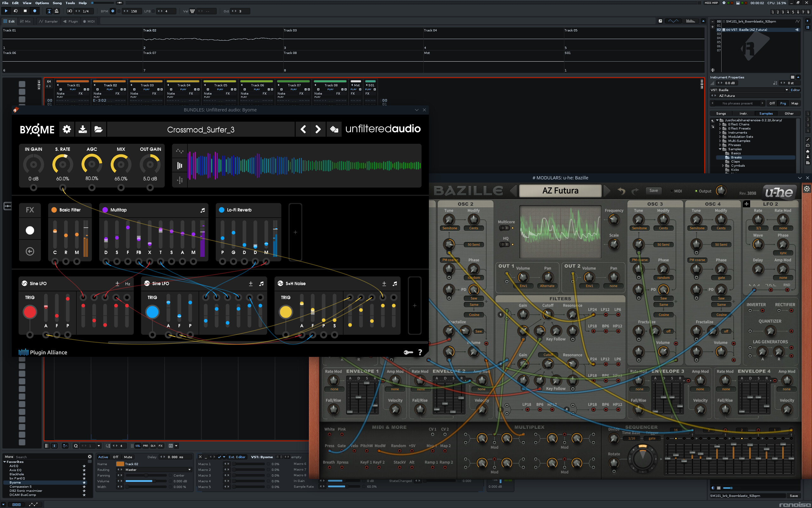Stop playback using the stop square button
The height and width of the screenshot is (508, 812).
[25, 11]
